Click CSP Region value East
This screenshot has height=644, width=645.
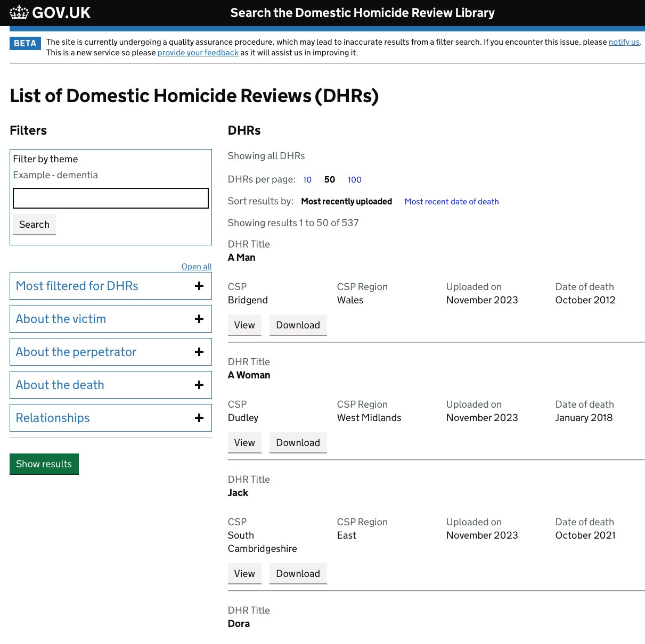347,535
